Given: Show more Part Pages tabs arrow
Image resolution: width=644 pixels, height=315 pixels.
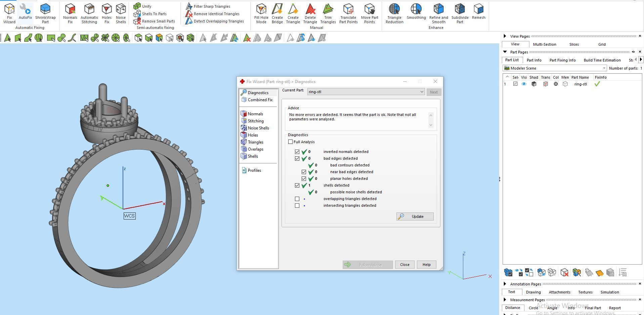Looking at the screenshot, I should pyautogui.click(x=641, y=60).
